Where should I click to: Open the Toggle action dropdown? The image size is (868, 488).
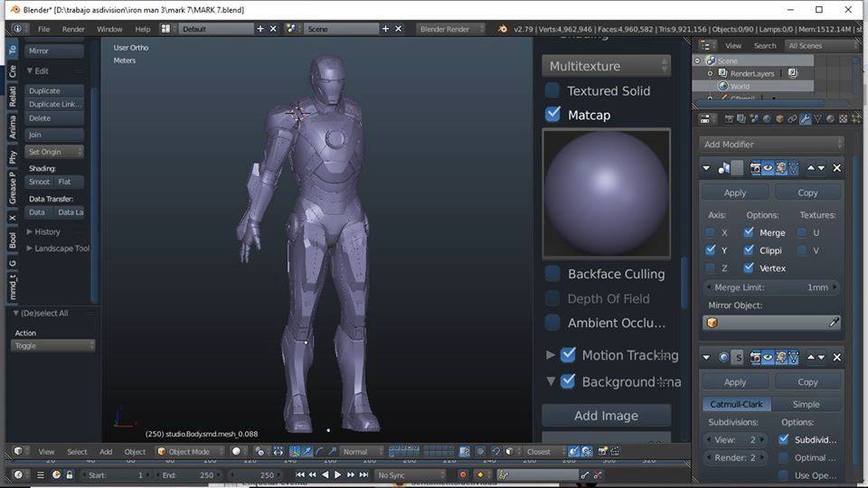coord(52,346)
